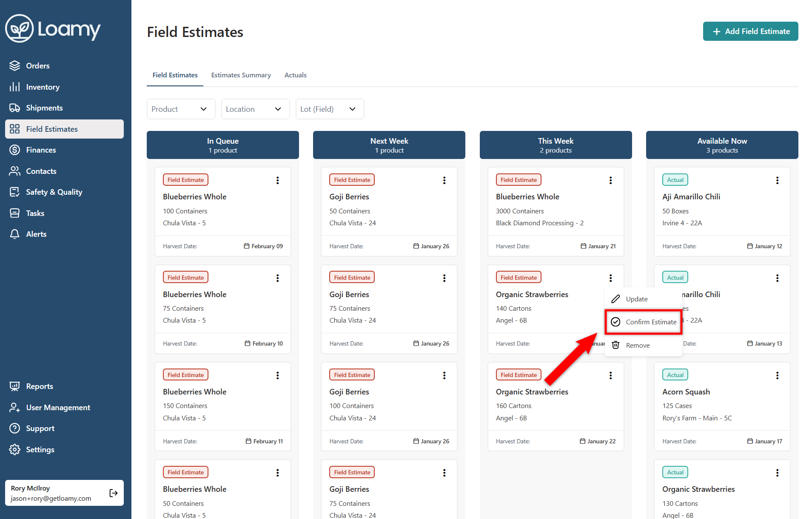Click the Add Field Estimate button

click(750, 31)
